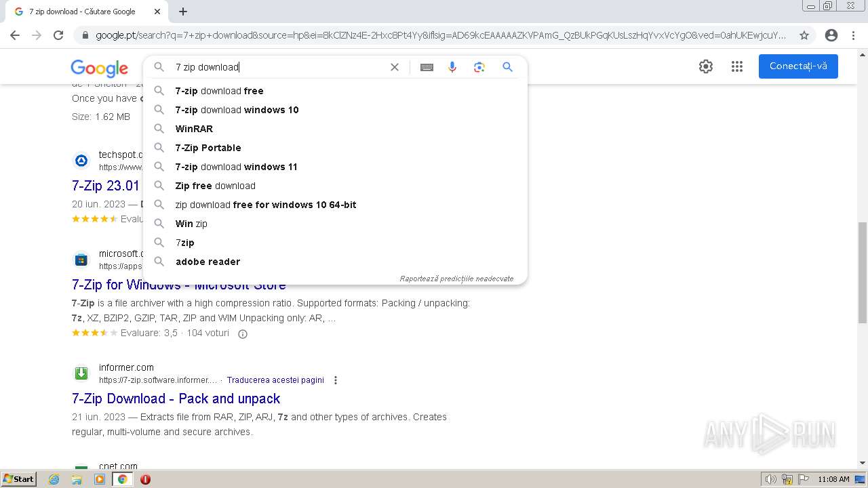Open Google quick settings gear
Image resolution: width=868 pixels, height=488 pixels.
pos(706,66)
